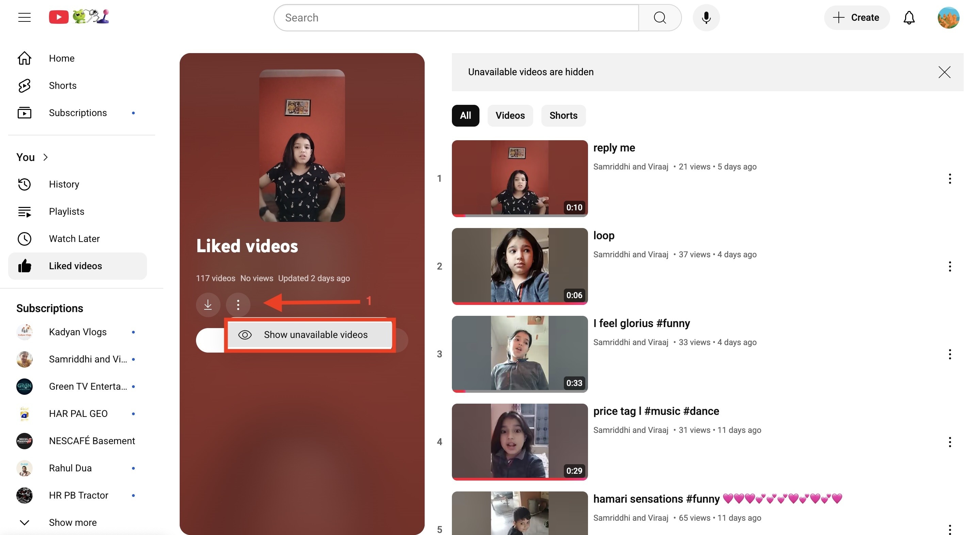
Task: Open channel link under 'reply me'
Action: coord(631,167)
